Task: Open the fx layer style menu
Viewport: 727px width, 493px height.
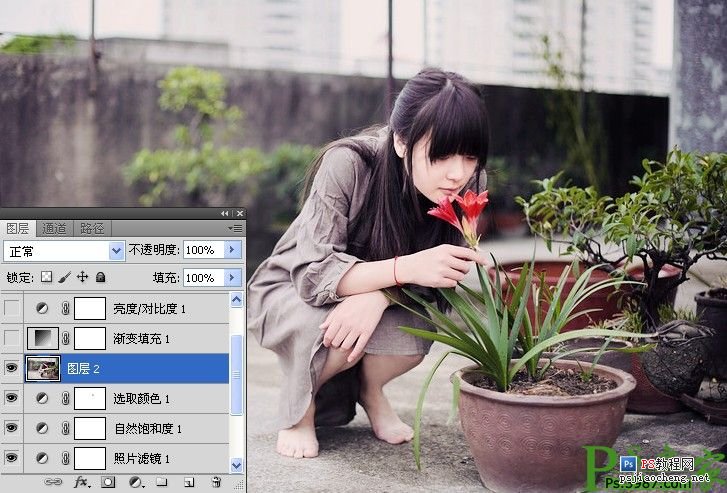Action: 81,482
